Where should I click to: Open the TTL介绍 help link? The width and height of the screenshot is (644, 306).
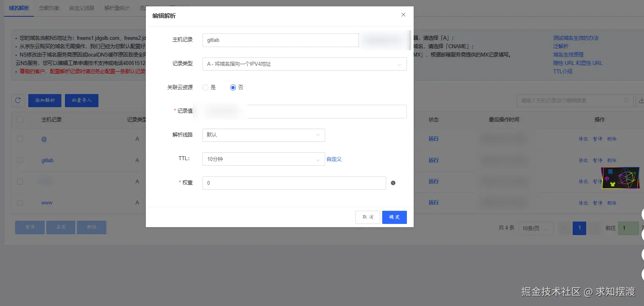coord(563,71)
